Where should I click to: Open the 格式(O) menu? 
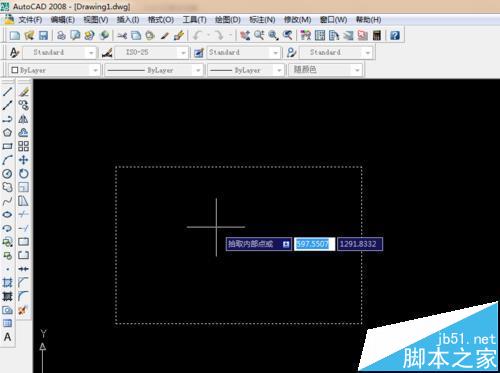point(161,20)
